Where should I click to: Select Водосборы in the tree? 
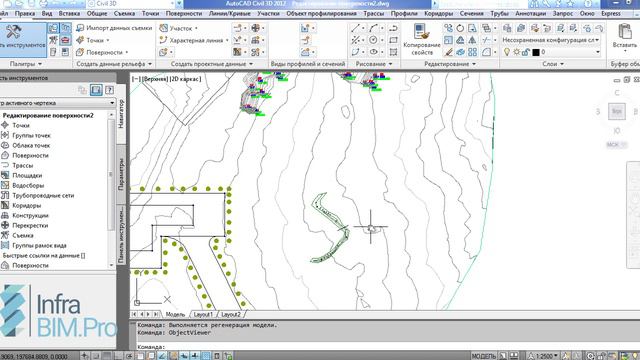[28, 185]
